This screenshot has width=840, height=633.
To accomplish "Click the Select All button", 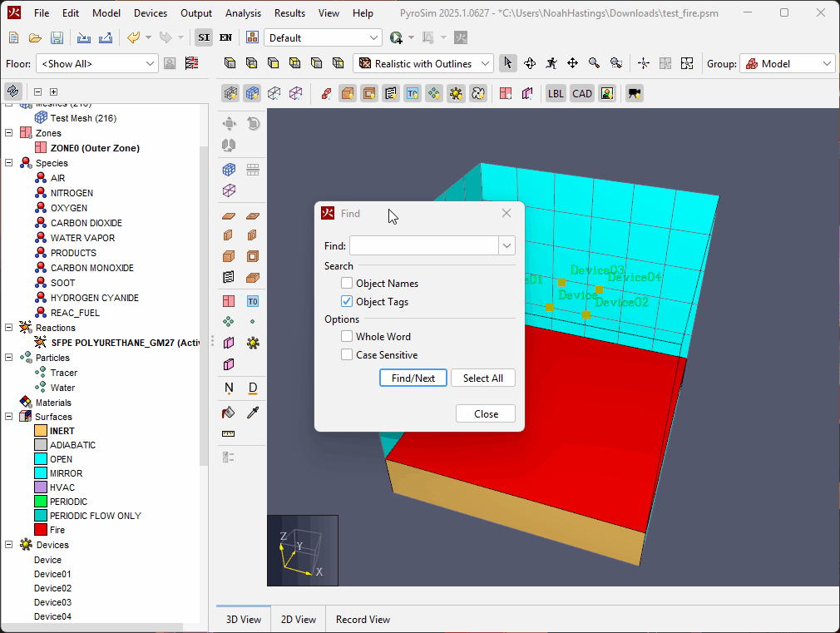I will 482,378.
